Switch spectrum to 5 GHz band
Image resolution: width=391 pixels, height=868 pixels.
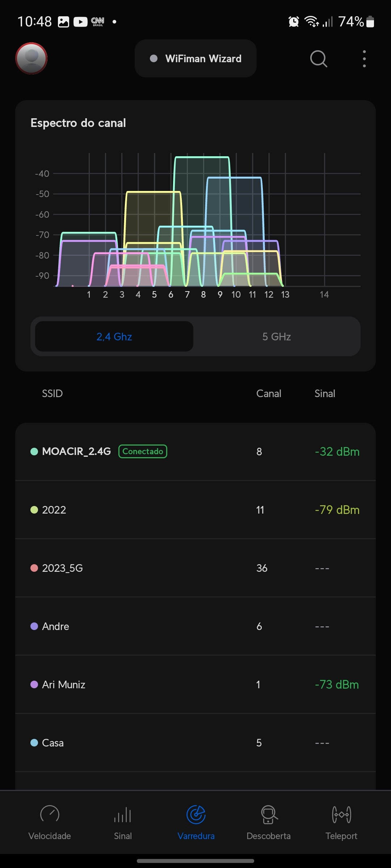click(x=277, y=337)
